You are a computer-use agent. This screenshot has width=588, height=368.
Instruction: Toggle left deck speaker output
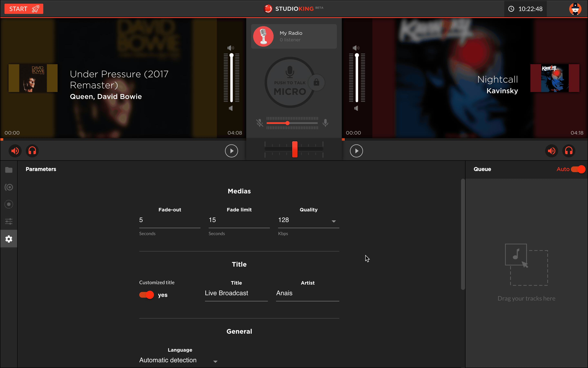[15, 151]
